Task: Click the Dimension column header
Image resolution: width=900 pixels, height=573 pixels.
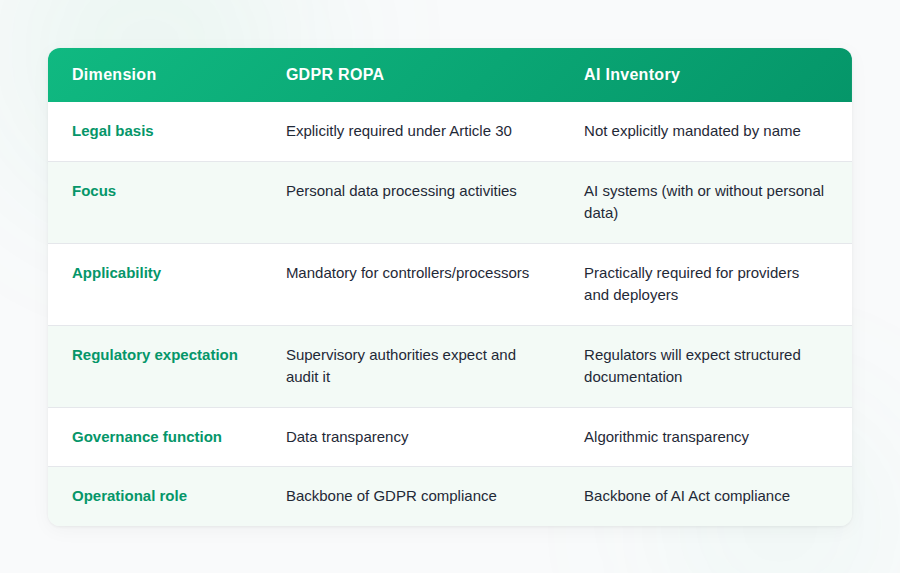Action: (x=114, y=75)
